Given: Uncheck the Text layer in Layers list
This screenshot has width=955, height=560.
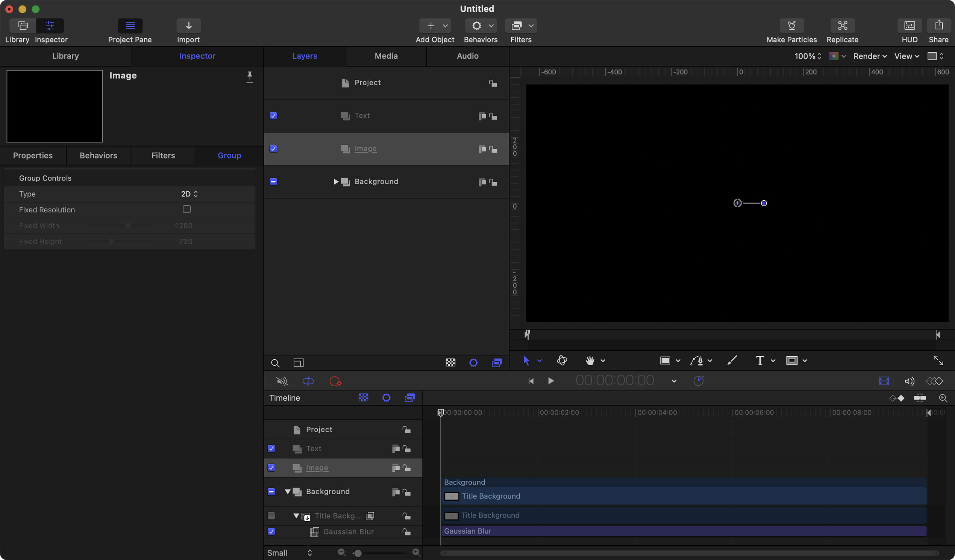Looking at the screenshot, I should 273,116.
